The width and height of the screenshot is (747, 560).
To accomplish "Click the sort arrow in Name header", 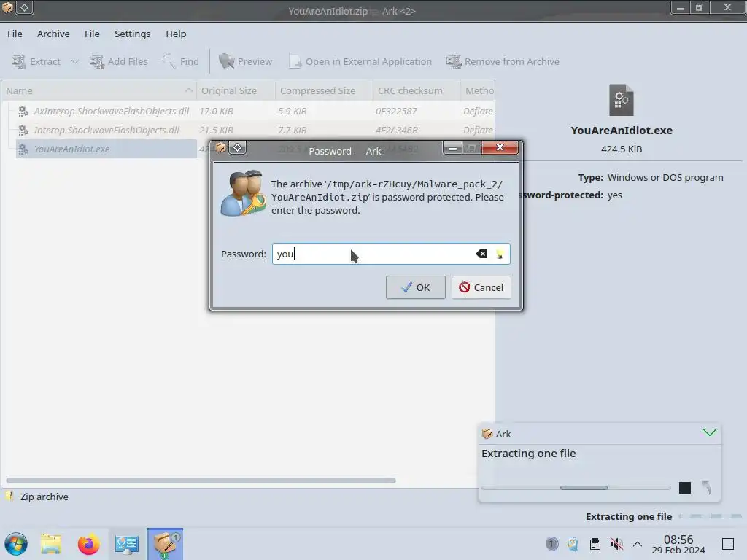I will point(189,90).
